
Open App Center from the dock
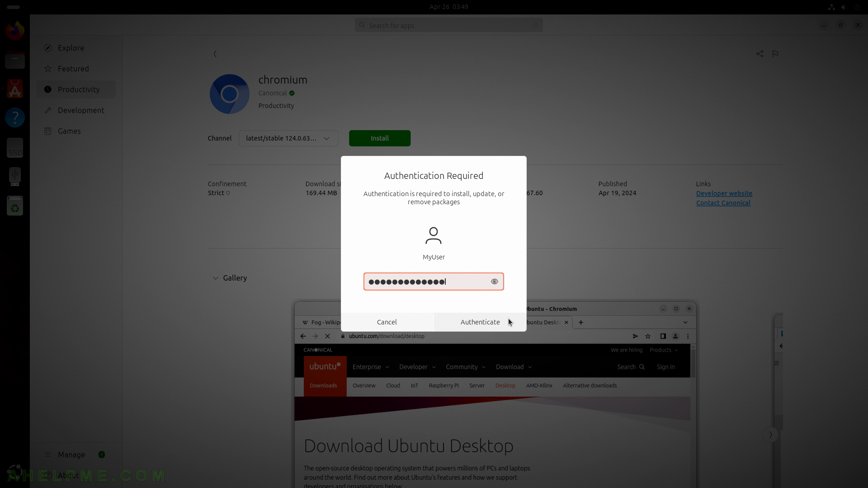pyautogui.click(x=15, y=89)
